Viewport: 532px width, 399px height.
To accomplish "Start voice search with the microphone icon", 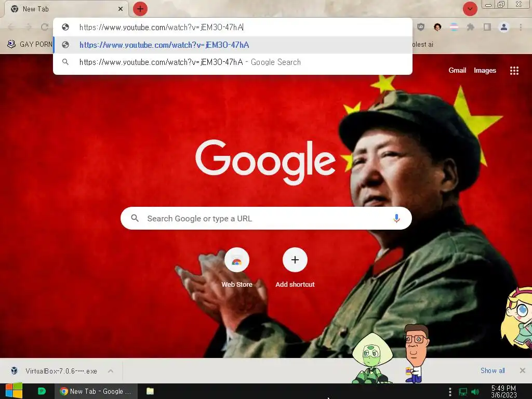I will 396,218.
